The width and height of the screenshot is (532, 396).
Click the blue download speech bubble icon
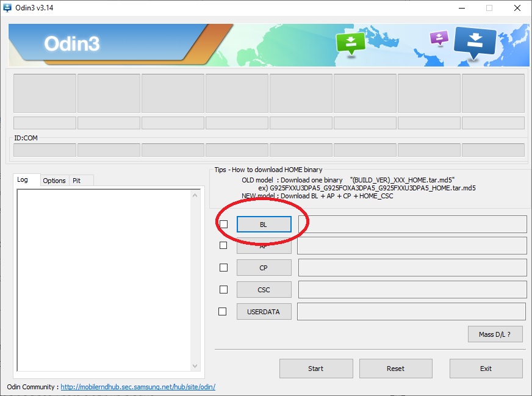(x=475, y=43)
